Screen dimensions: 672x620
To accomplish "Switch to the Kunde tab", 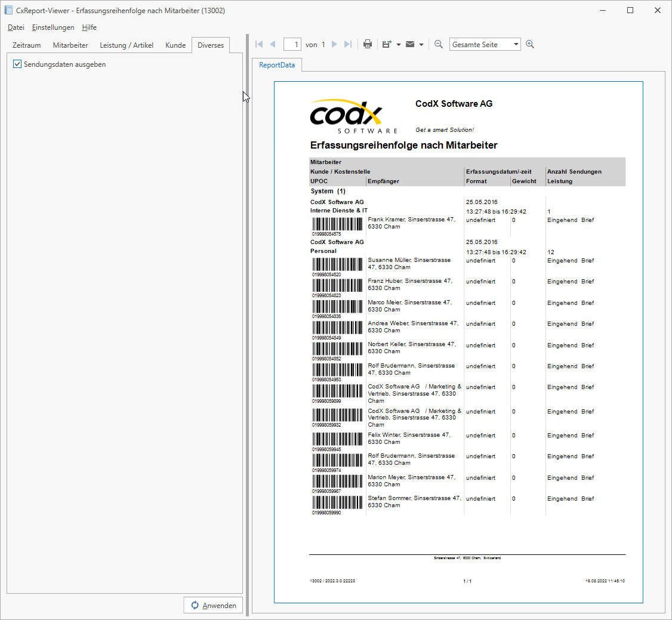I will (x=175, y=45).
